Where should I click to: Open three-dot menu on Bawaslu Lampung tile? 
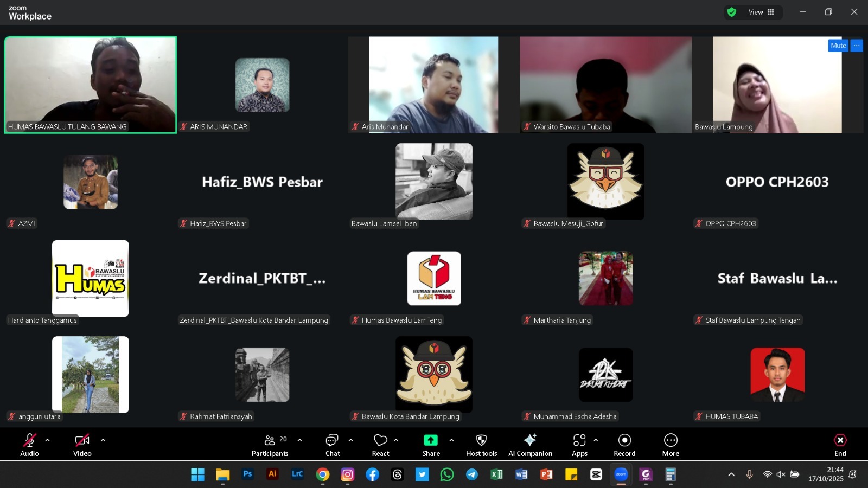pos(857,46)
